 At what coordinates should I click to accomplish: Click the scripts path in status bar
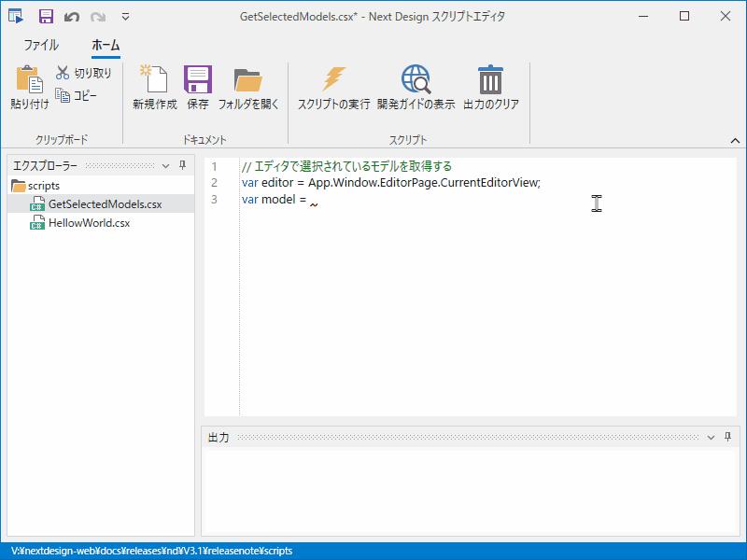[151, 551]
